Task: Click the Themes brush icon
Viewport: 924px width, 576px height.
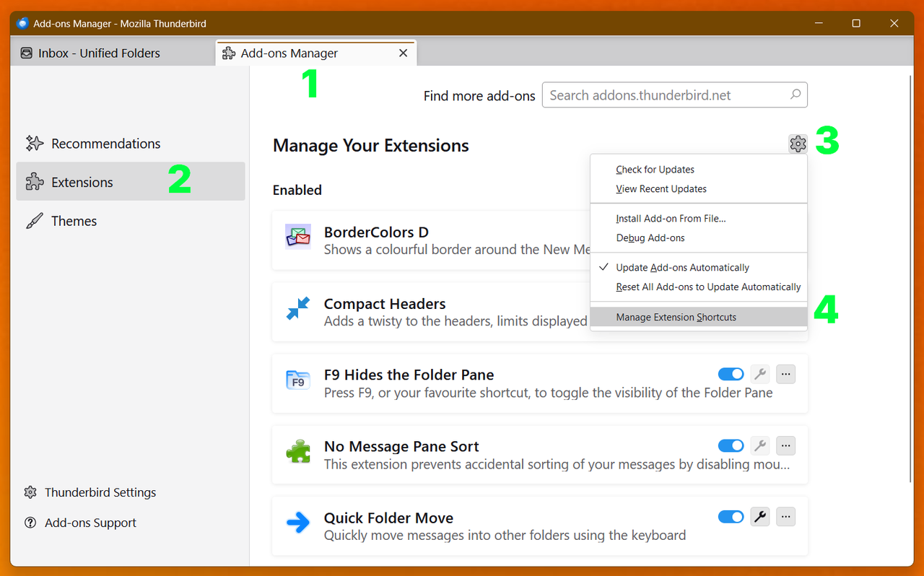Action: (35, 221)
